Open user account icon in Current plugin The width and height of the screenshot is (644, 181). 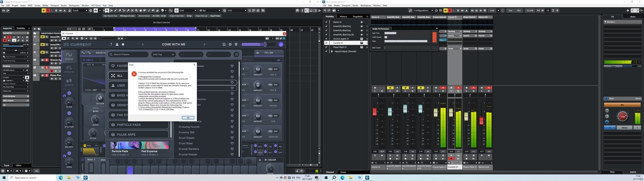click(x=117, y=44)
